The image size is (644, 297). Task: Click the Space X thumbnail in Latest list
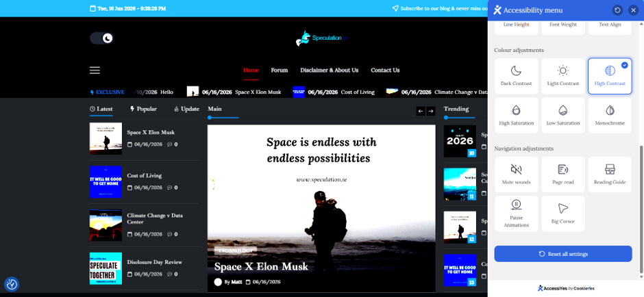tap(106, 139)
